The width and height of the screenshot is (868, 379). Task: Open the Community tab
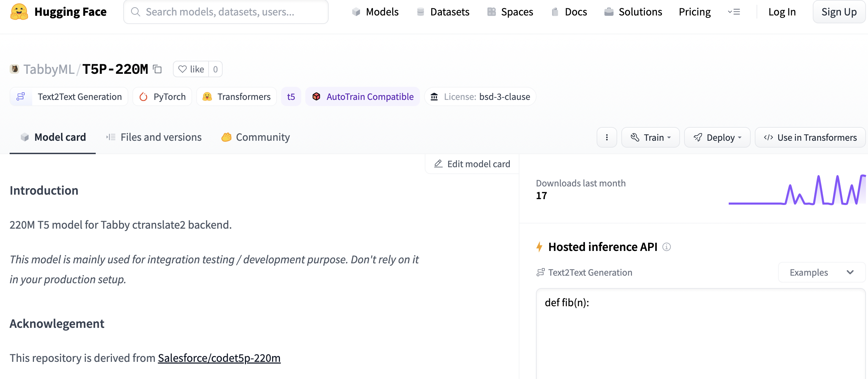click(x=256, y=137)
